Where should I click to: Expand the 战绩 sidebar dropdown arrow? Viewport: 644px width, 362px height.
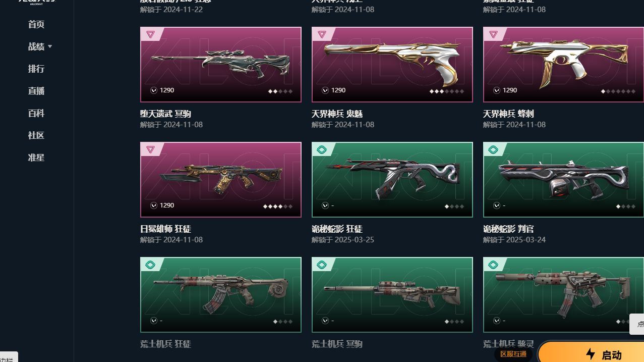coord(50,46)
